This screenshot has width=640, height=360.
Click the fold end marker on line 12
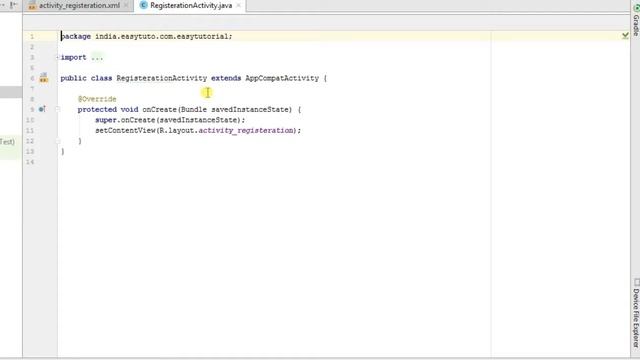pos(58,141)
